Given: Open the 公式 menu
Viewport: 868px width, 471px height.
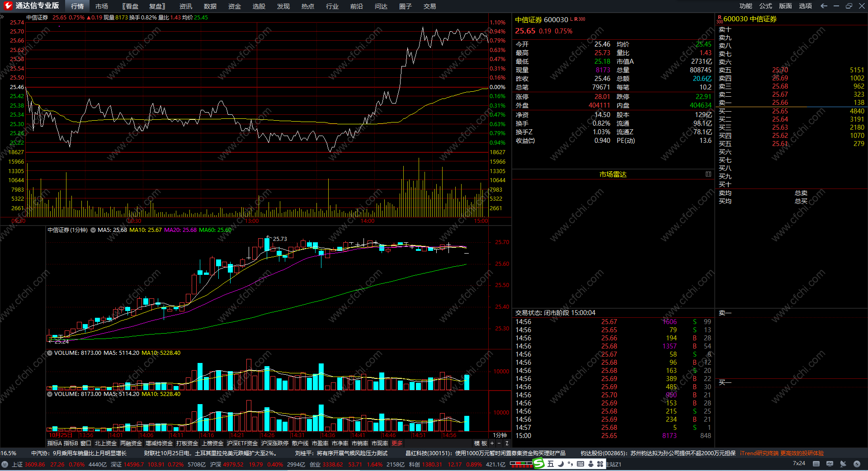Looking at the screenshot, I should pos(766,6).
